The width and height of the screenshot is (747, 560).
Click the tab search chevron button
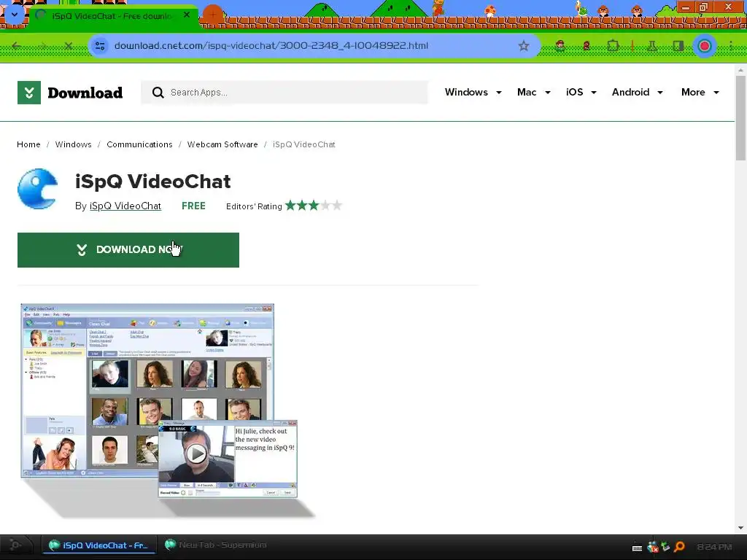[x=15, y=15]
